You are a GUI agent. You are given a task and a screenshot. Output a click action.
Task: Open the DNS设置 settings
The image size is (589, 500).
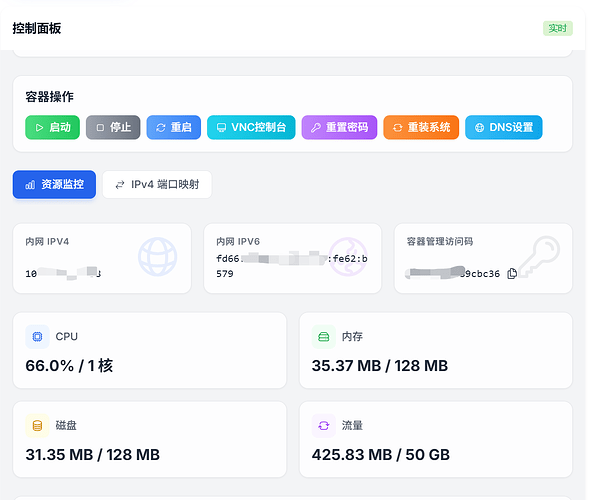tap(504, 127)
